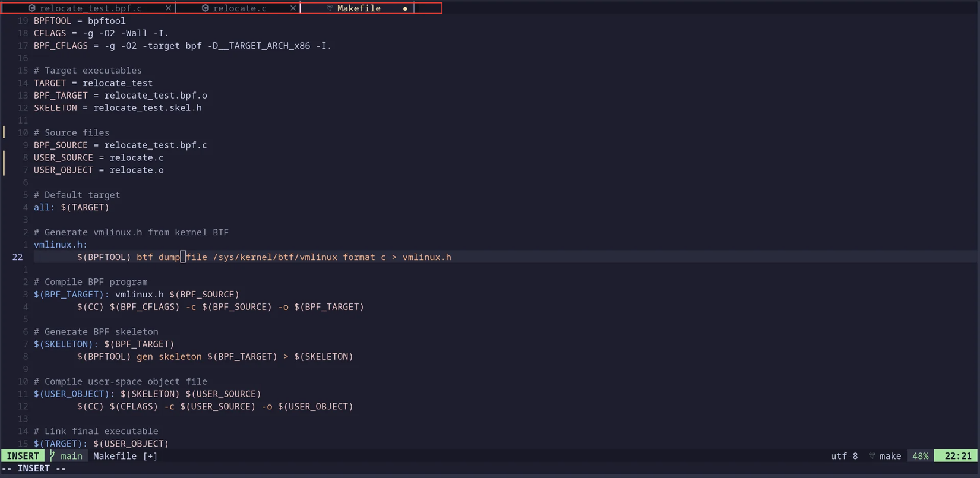Select the Makefile tab
Screen dimensions: 980x478
coord(359,8)
